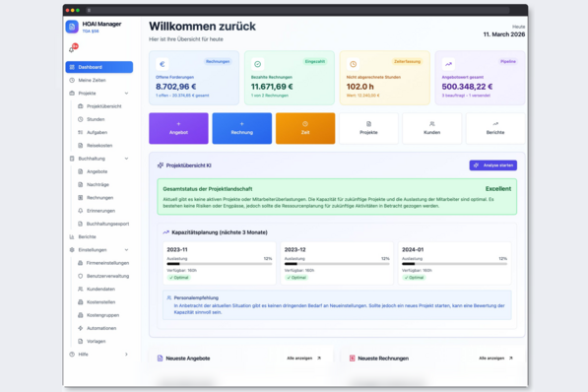Viewport: 588px width, 392px height.
Task: Click the 2023-12 Auslastung progress bar
Action: click(337, 264)
